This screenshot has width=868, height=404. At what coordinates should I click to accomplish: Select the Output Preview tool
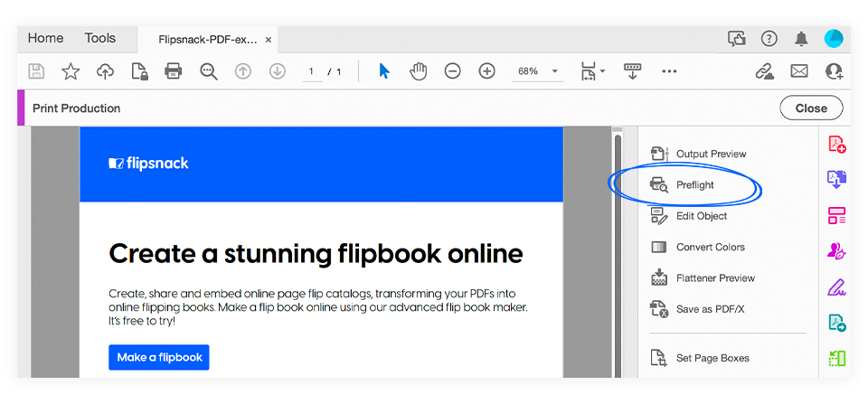[x=698, y=154]
